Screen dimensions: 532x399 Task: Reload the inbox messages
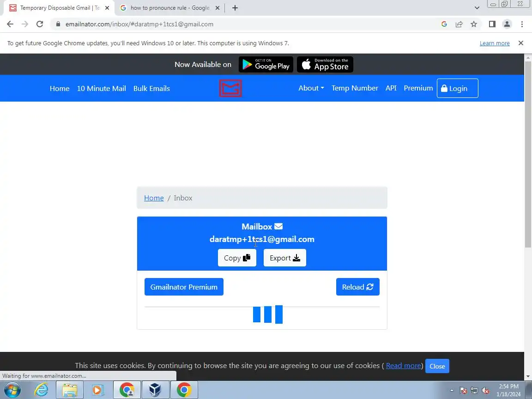[357, 287]
